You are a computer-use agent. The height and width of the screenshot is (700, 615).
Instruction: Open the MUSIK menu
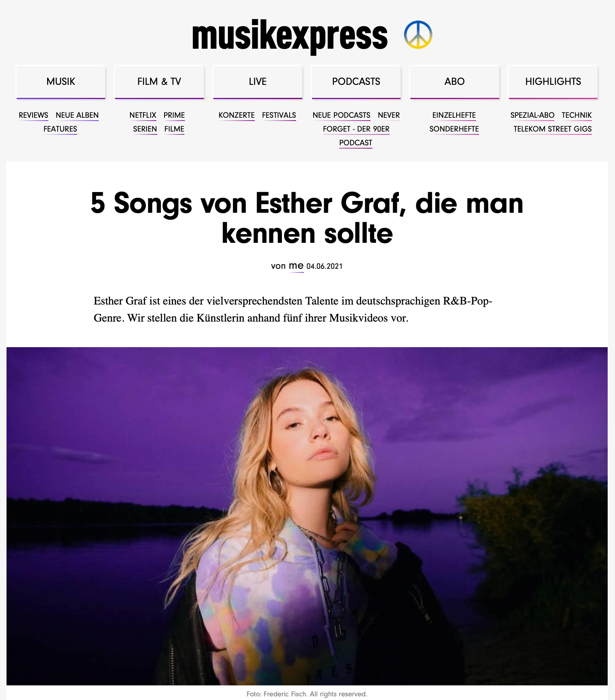[61, 82]
